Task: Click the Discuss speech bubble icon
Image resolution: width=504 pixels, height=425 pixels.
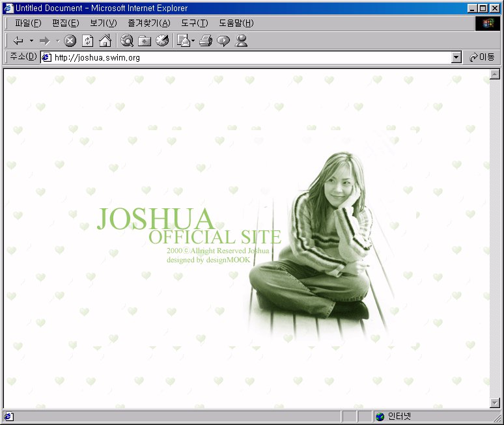Action: click(223, 41)
